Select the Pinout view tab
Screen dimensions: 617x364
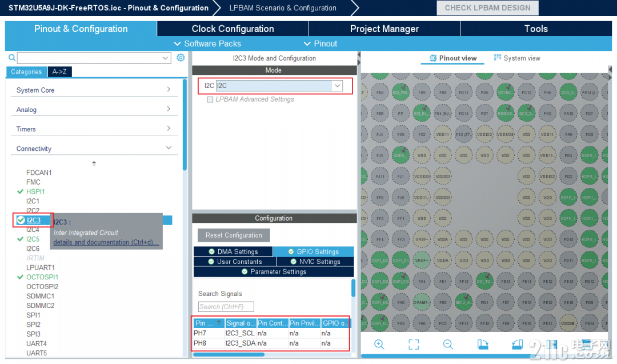pyautogui.click(x=453, y=58)
